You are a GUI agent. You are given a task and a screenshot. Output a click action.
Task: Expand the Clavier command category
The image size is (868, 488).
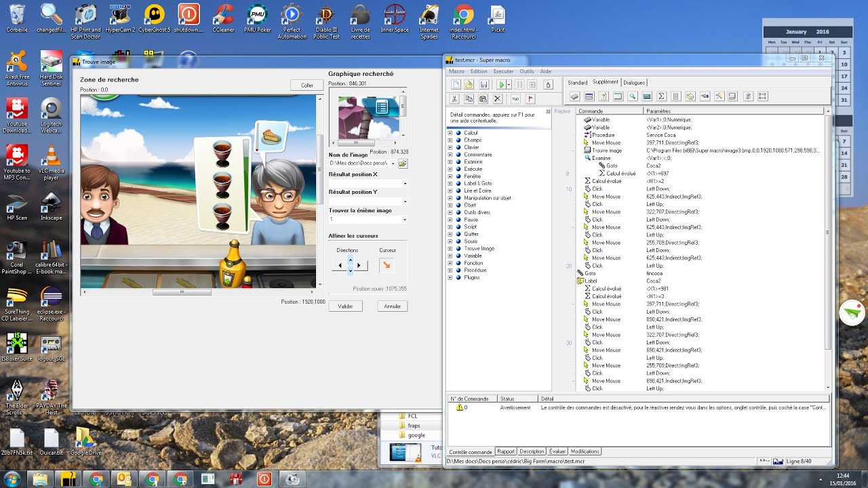click(450, 147)
